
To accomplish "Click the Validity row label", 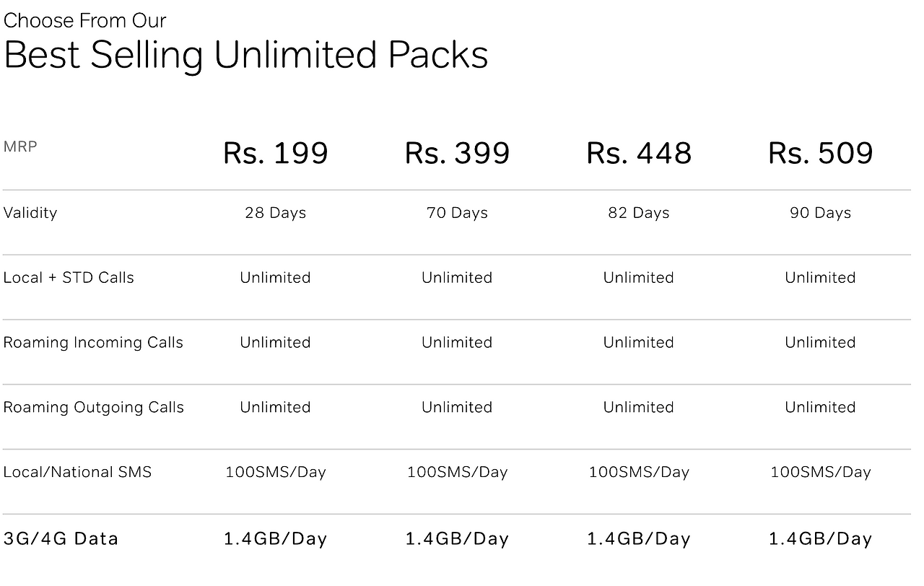I will (30, 213).
